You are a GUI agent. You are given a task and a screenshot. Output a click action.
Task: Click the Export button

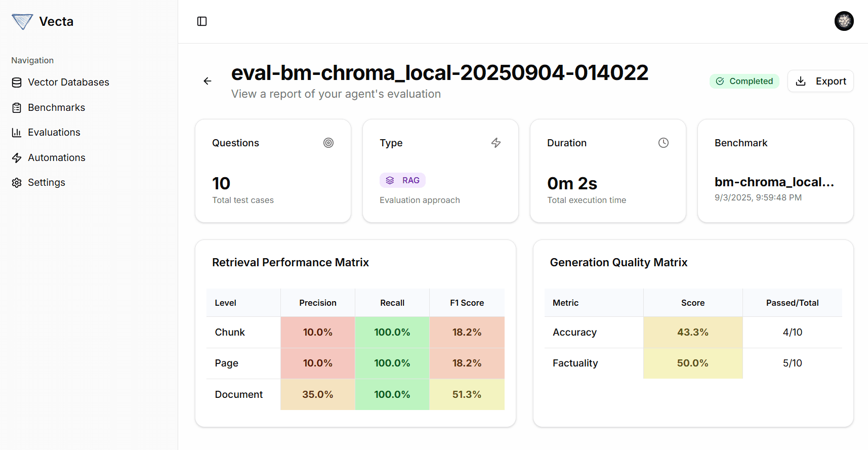pos(820,81)
